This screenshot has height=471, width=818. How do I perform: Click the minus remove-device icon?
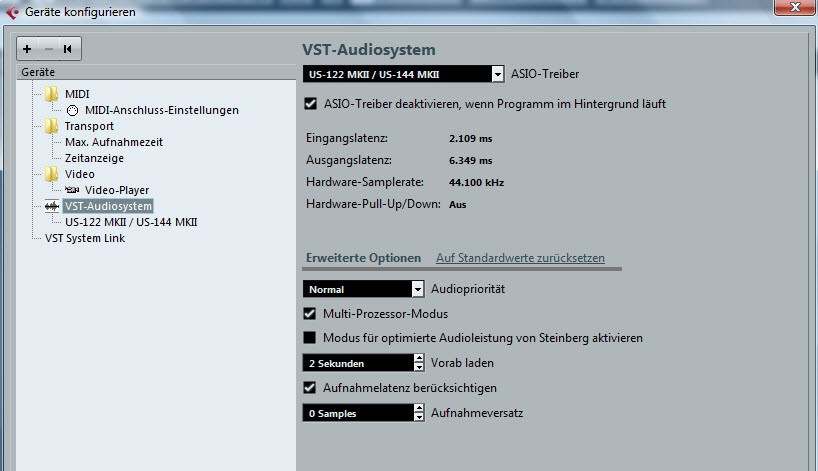tap(49, 49)
